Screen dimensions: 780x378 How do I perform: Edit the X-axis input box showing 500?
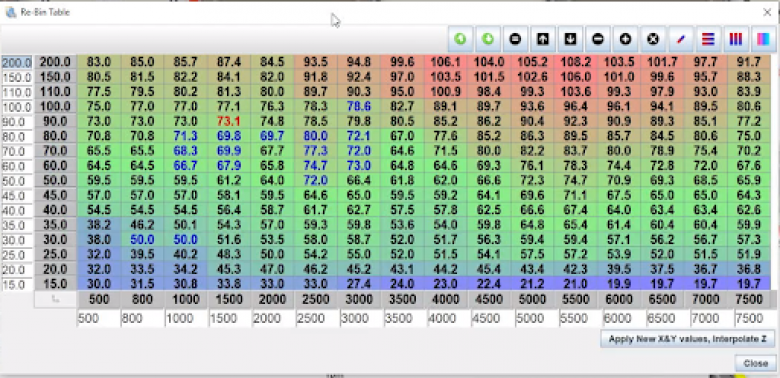pyautogui.click(x=98, y=319)
